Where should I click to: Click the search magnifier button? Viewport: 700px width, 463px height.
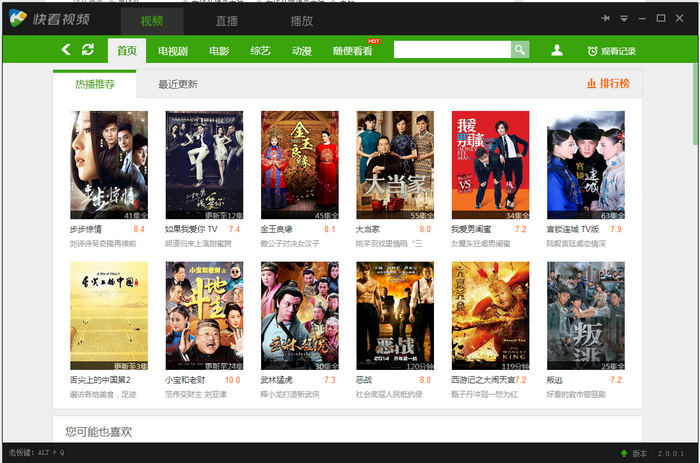tap(520, 50)
